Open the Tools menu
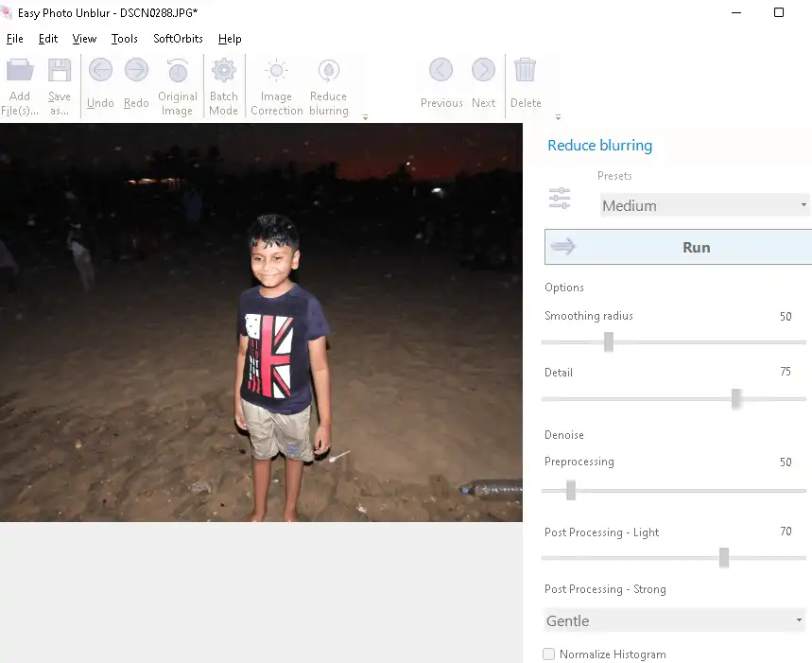The width and height of the screenshot is (812, 663). (124, 39)
